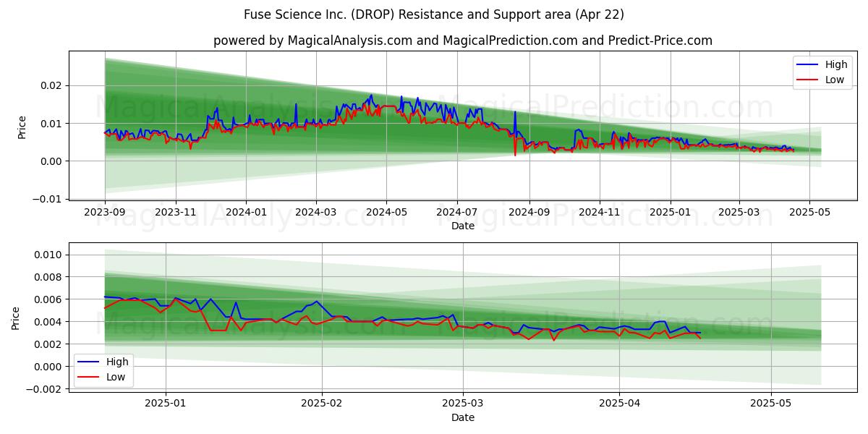Image resolution: width=868 pixels, height=434 pixels.
Task: Click 'High' in the bottom chart legend
Action: (x=117, y=362)
